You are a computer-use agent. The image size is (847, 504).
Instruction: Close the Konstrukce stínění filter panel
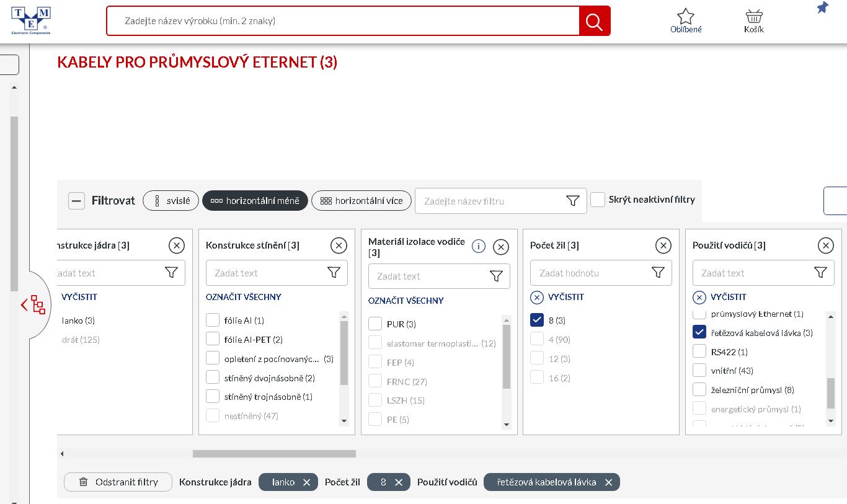(x=339, y=245)
